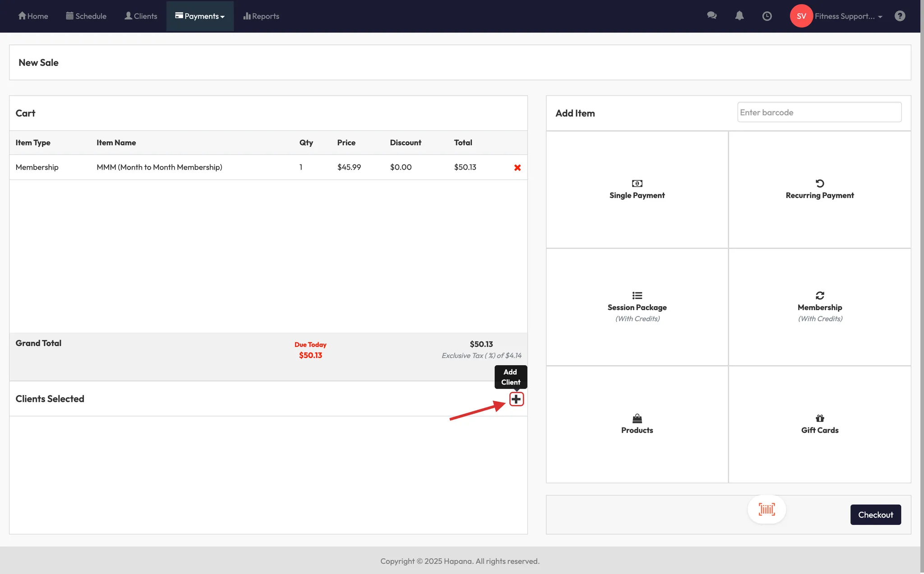Open the Products item tile
Viewport: 924px width, 574px height.
point(637,424)
